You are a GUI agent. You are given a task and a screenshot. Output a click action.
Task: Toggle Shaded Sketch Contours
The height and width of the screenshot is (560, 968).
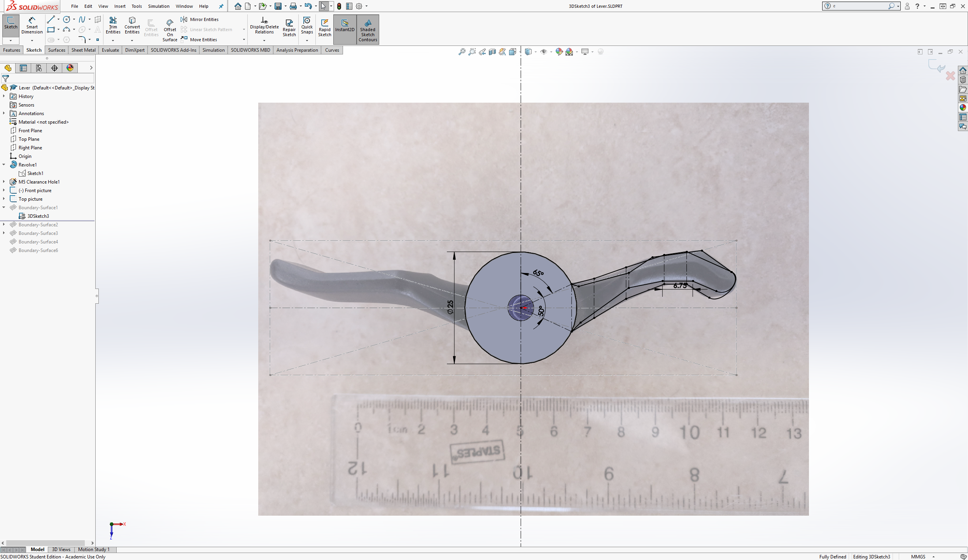pyautogui.click(x=368, y=30)
